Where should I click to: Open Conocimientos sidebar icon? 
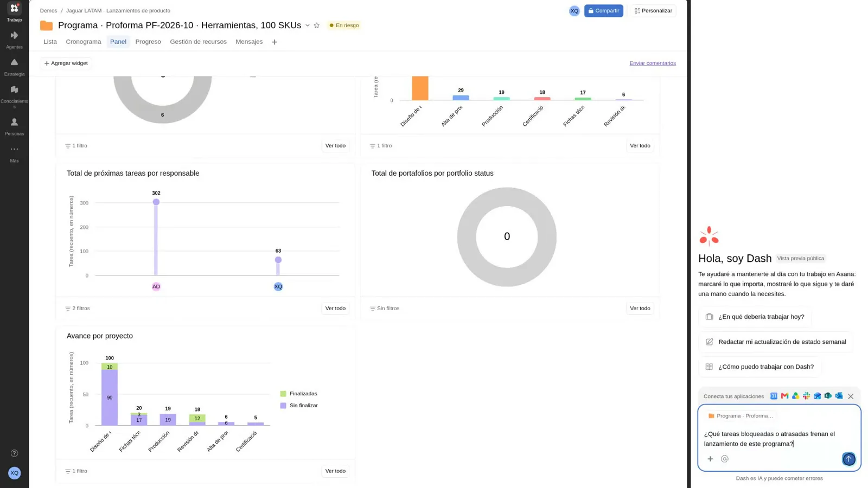coord(14,95)
